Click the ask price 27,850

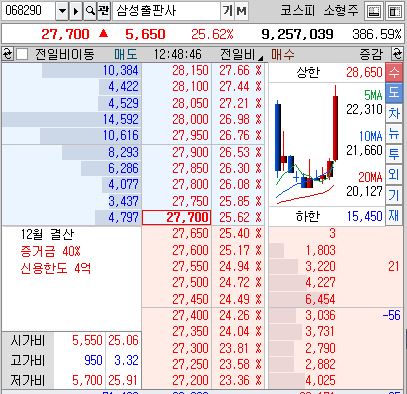(x=190, y=168)
